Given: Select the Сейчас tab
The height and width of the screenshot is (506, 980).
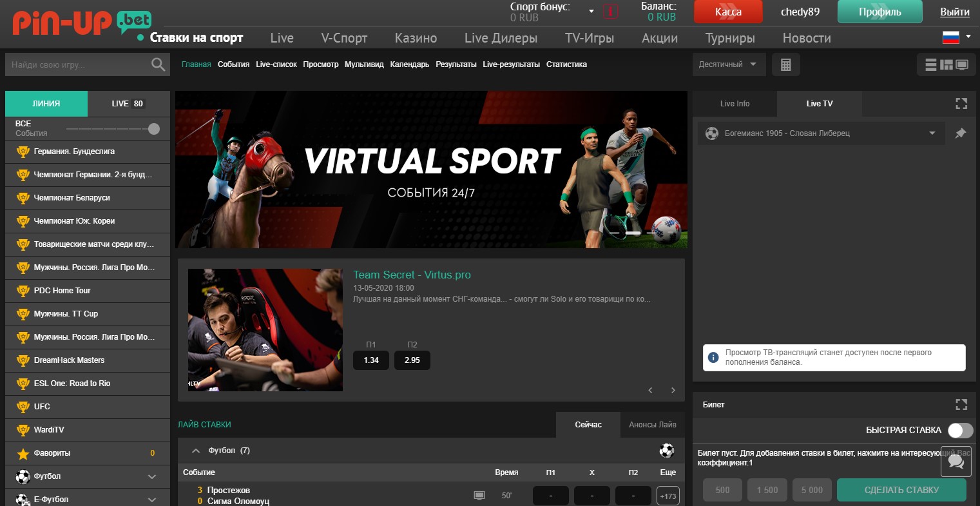Looking at the screenshot, I should 588,425.
